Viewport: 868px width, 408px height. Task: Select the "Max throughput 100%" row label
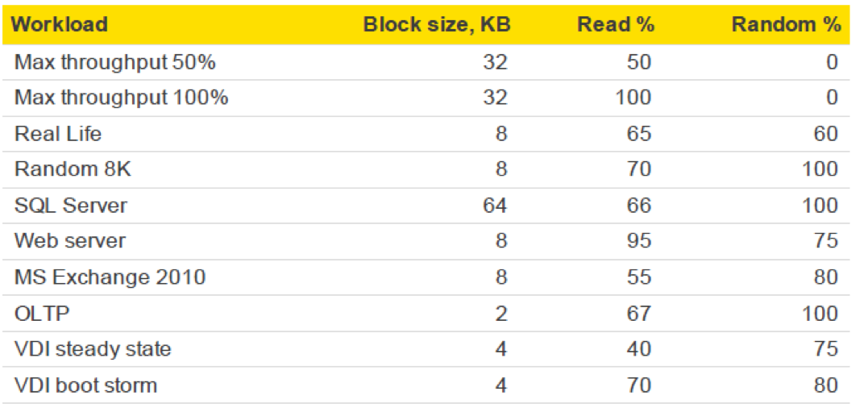click(x=121, y=98)
